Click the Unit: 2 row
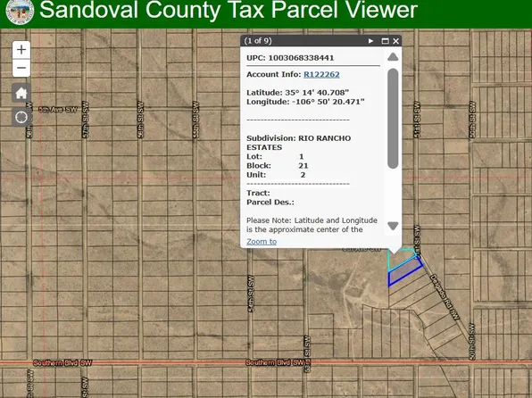This screenshot has width=532, height=398. point(276,175)
